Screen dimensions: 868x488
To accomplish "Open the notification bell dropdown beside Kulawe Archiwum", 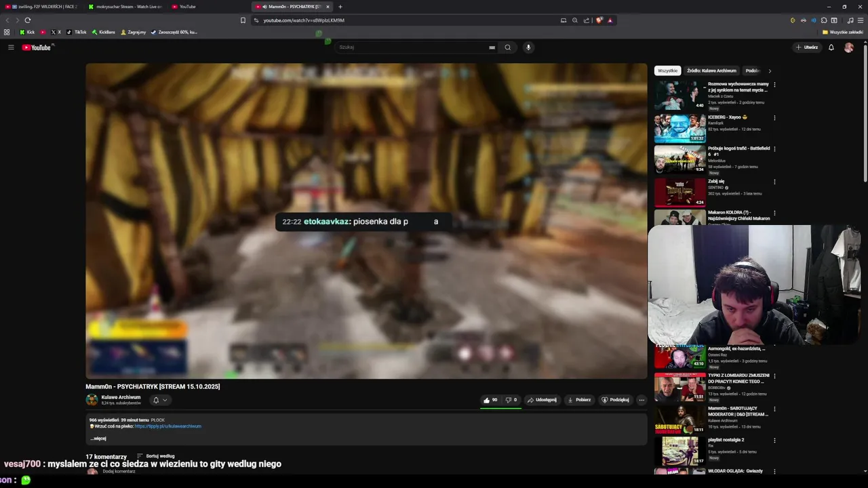I will click(x=159, y=400).
